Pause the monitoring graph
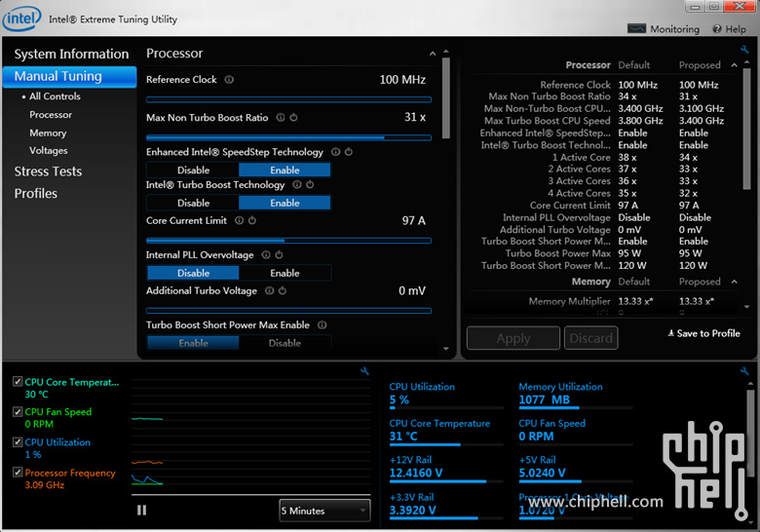Viewport: 760px width, 532px height. (141, 511)
